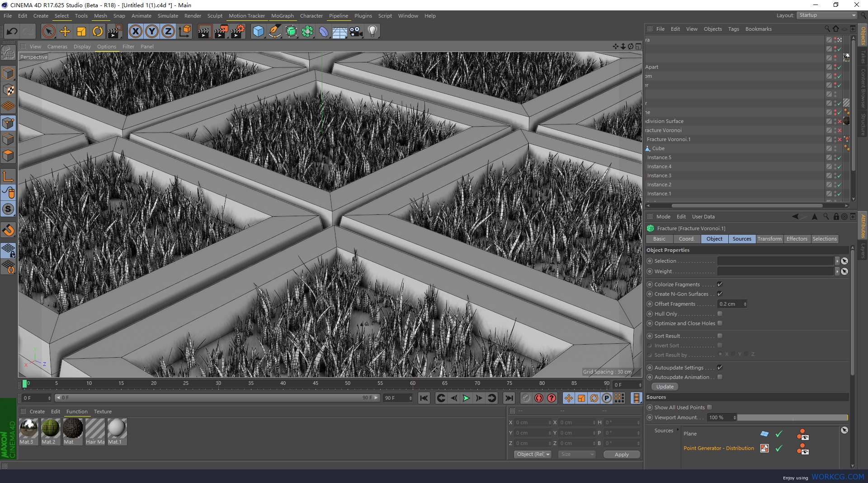The width and height of the screenshot is (868, 483).
Task: Activate the Scale tool
Action: click(81, 31)
